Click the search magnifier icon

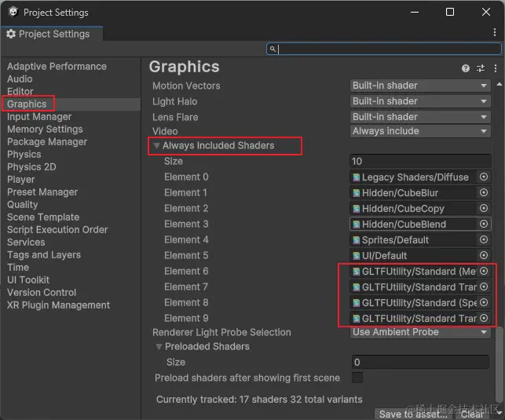click(273, 49)
